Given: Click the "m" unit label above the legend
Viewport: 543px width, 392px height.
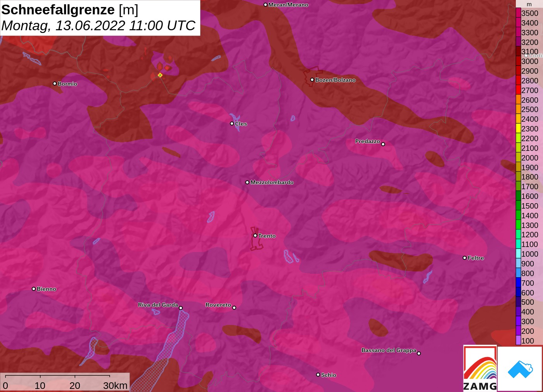Looking at the screenshot, I should [529, 4].
